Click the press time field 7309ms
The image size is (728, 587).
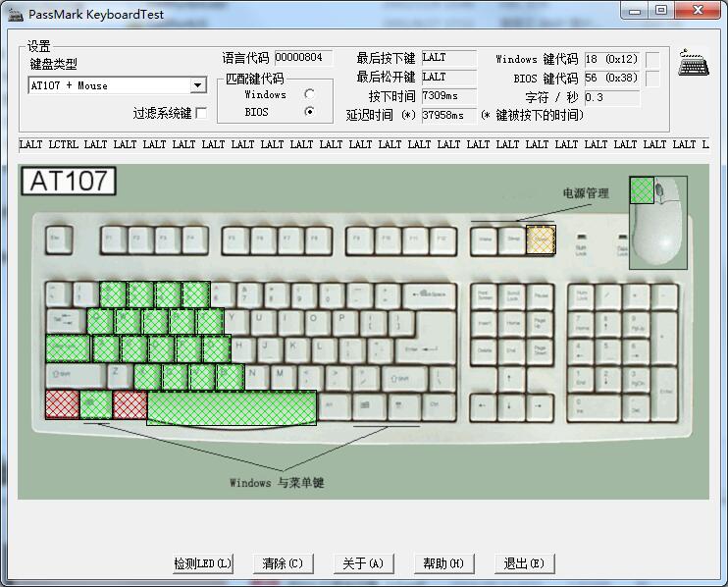(x=449, y=96)
